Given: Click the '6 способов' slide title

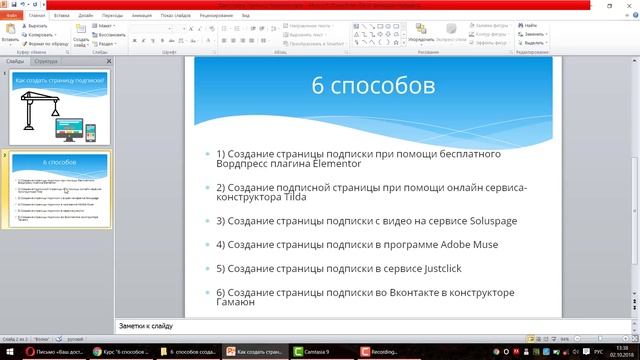Looking at the screenshot, I should [373, 85].
